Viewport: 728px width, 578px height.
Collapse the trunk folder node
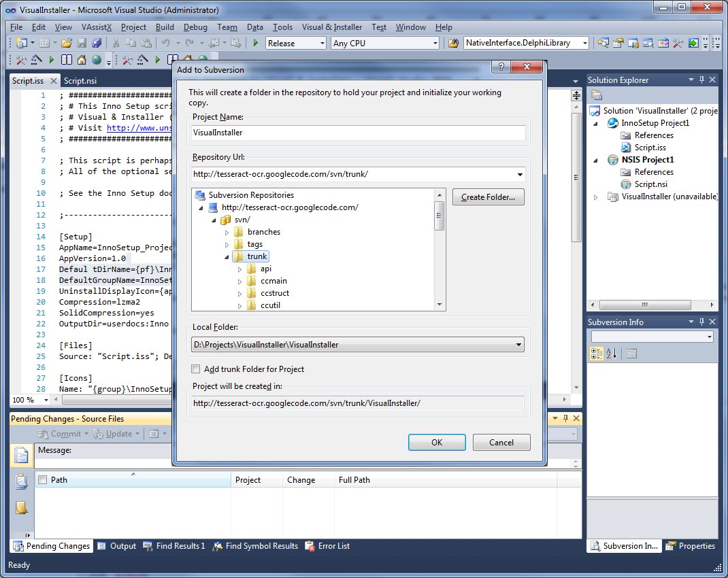(x=227, y=256)
